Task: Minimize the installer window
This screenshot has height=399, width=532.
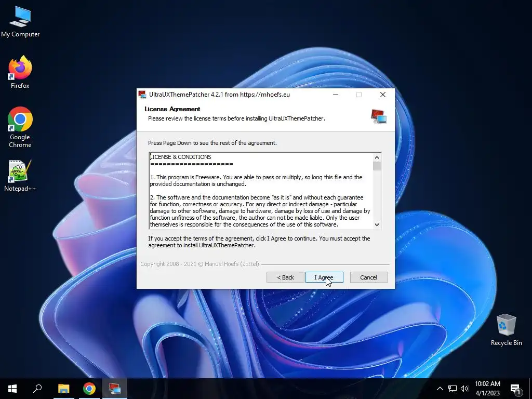Action: (x=336, y=95)
